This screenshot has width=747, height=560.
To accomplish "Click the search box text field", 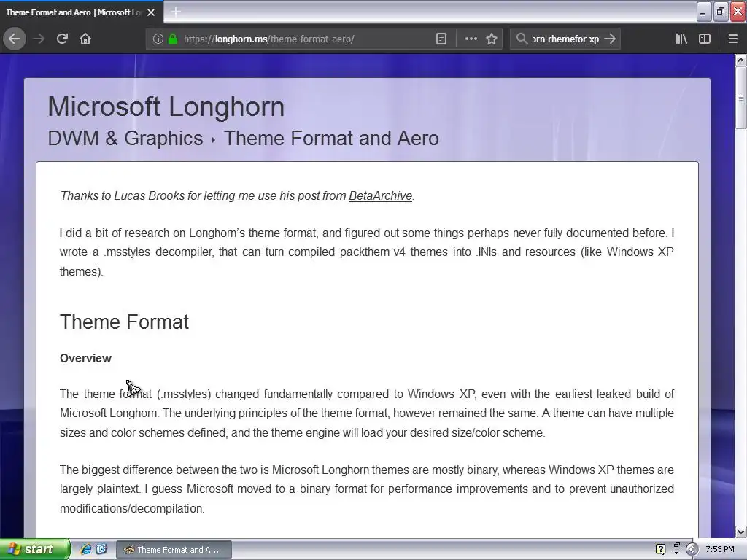I will tap(565, 39).
